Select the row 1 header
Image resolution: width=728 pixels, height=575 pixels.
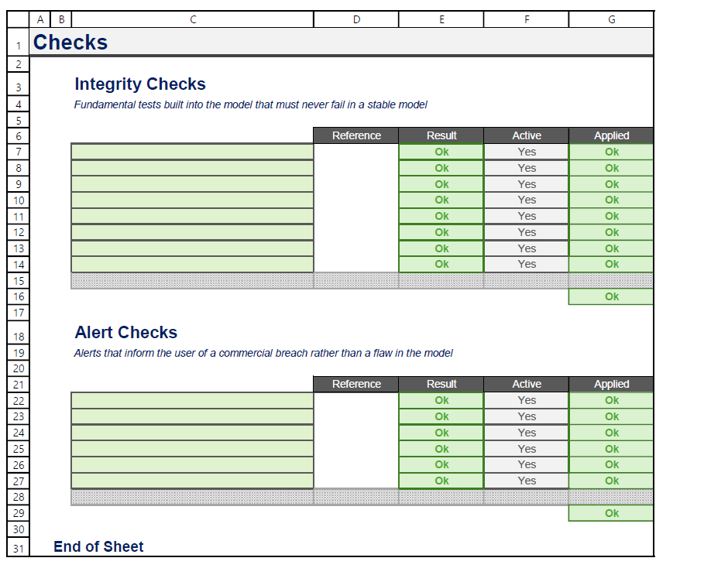pyautogui.click(x=18, y=43)
